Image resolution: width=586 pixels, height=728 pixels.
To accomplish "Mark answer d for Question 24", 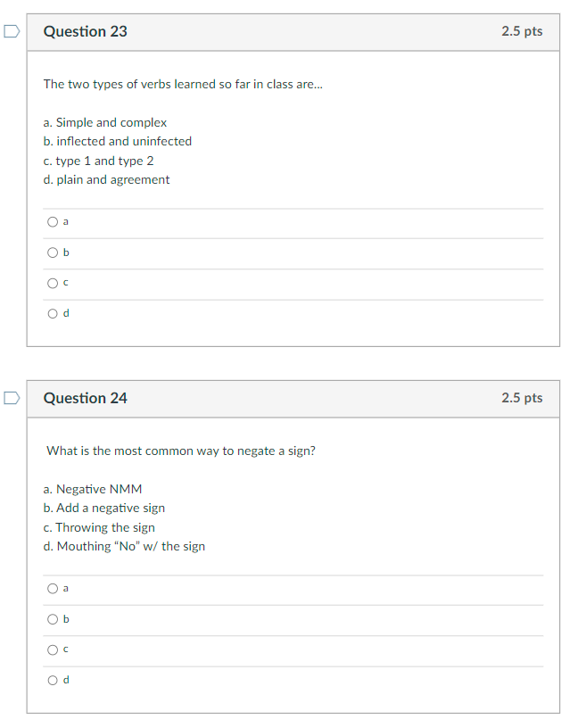I will click(54, 680).
